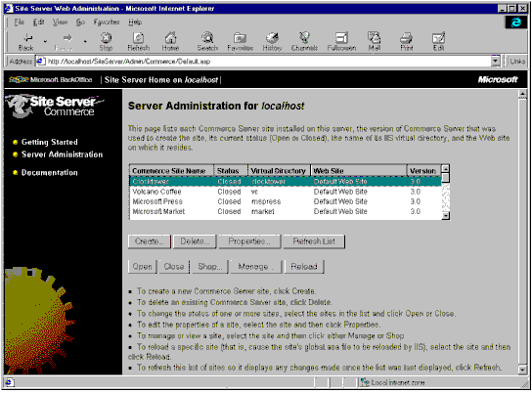Viewport: 532px width, 393px height.
Task: Open the Search toolbar icon
Action: click(207, 41)
